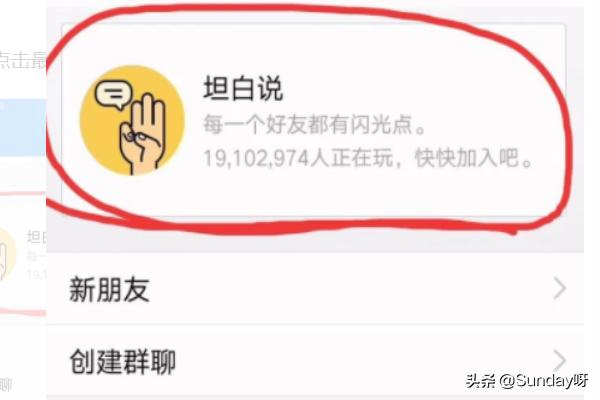Screen dimensions: 600x400
Task: Open the 新朋友 entry
Action: [x=315, y=289]
